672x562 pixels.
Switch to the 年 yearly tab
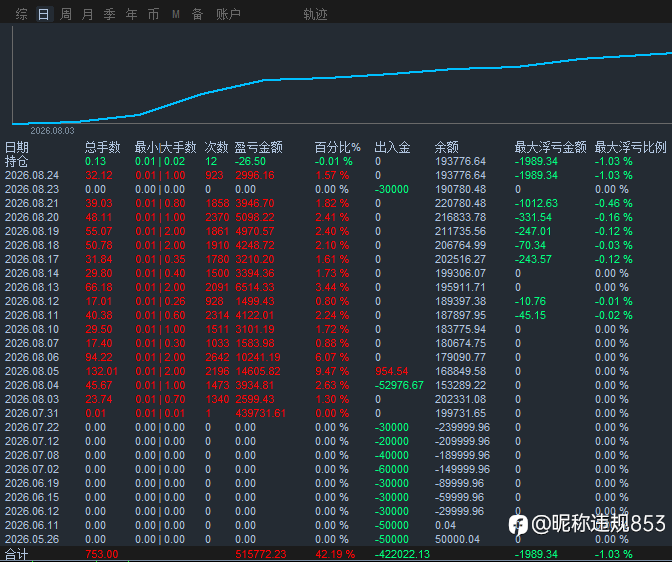[x=132, y=14]
